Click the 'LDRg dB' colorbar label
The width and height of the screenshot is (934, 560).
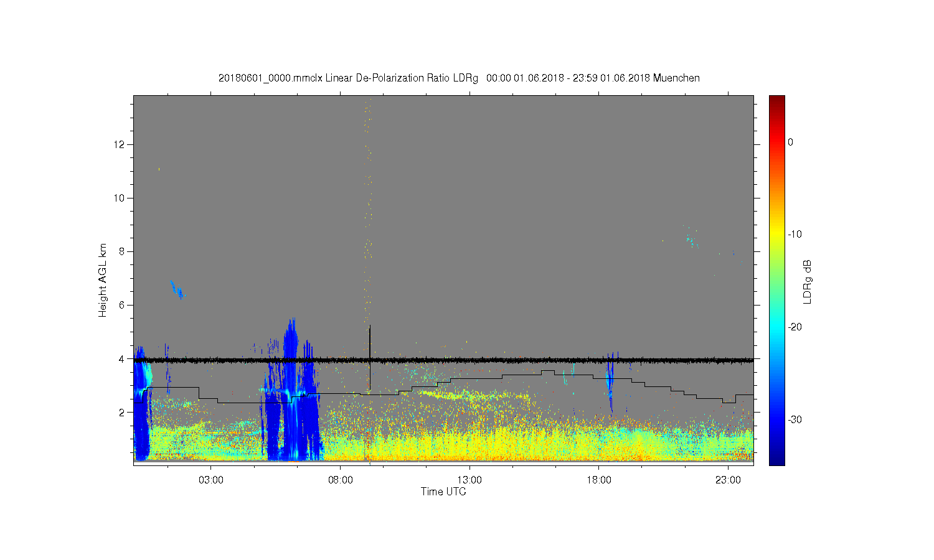click(808, 281)
